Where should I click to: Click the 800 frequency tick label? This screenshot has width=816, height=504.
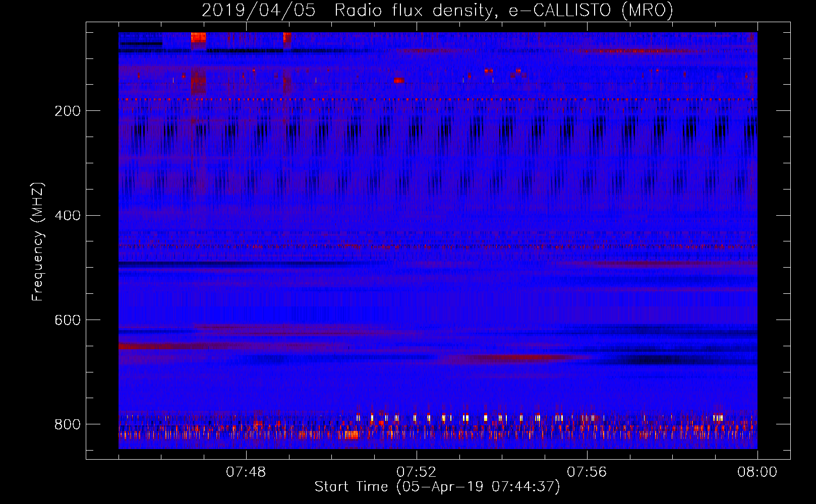pyautogui.click(x=68, y=424)
